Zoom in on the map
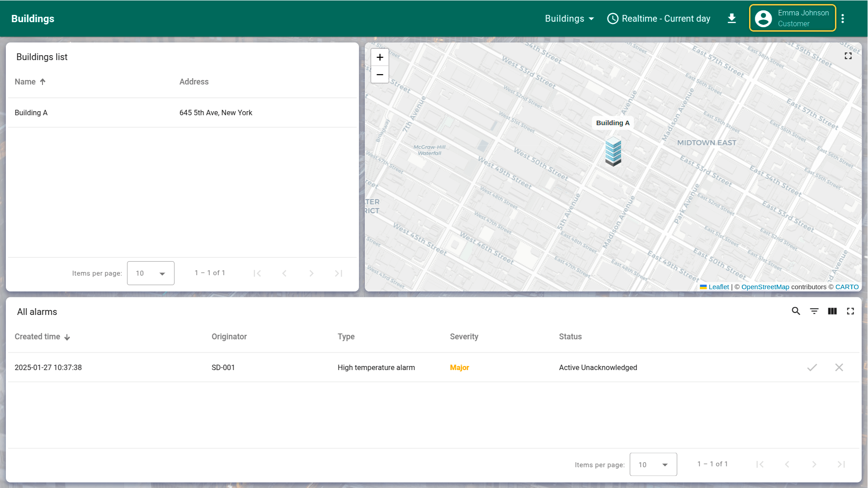 point(380,57)
